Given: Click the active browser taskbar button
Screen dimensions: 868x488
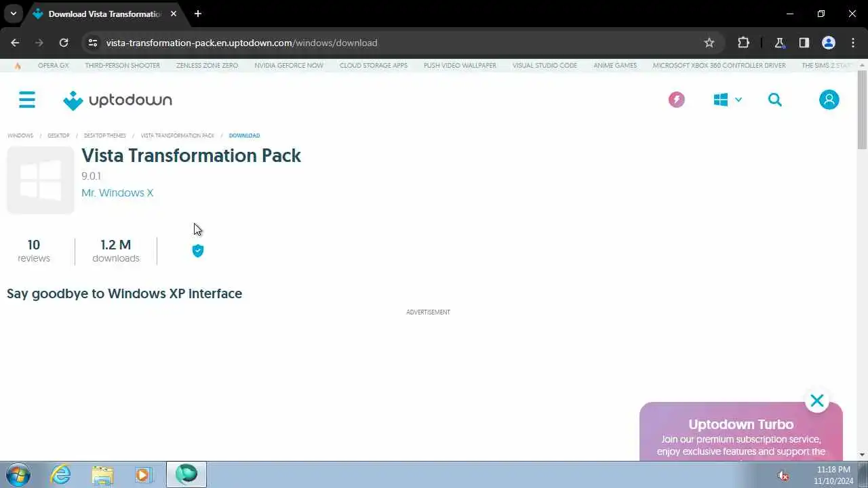Looking at the screenshot, I should click(x=186, y=474).
